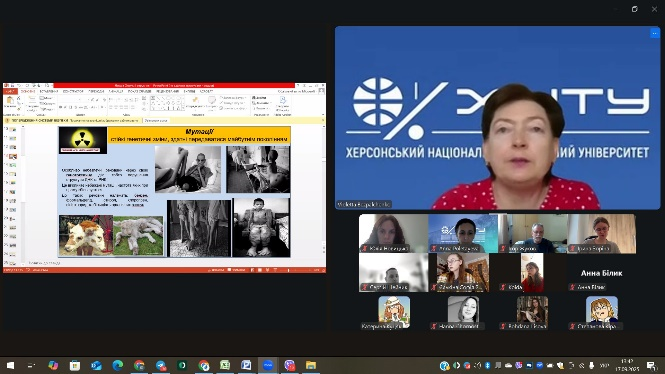Close the yellow notification bar in PowerPoint

(x=322, y=121)
